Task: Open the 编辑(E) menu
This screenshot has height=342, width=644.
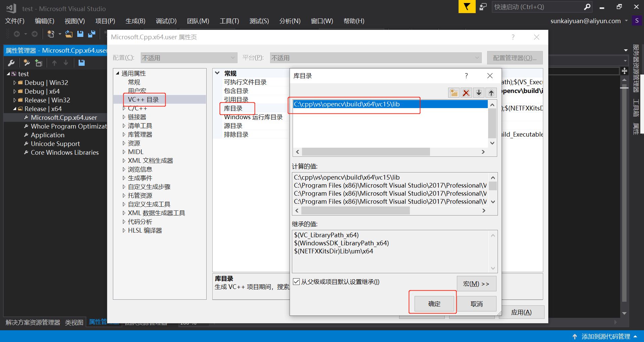Action: (44, 21)
